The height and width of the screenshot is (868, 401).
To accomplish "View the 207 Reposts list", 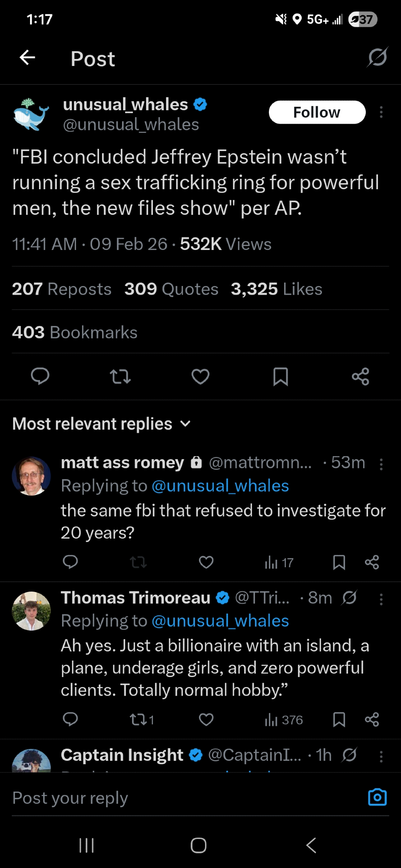I will [x=62, y=289].
